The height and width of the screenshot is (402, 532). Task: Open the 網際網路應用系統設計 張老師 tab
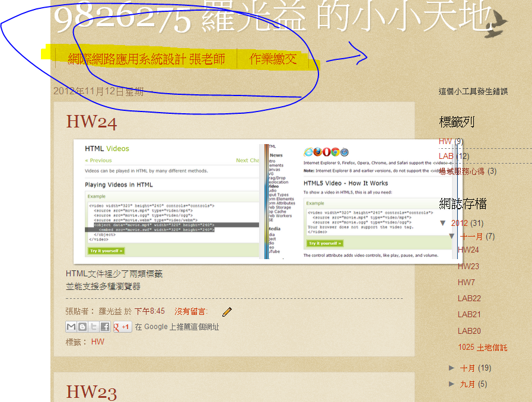(146, 59)
